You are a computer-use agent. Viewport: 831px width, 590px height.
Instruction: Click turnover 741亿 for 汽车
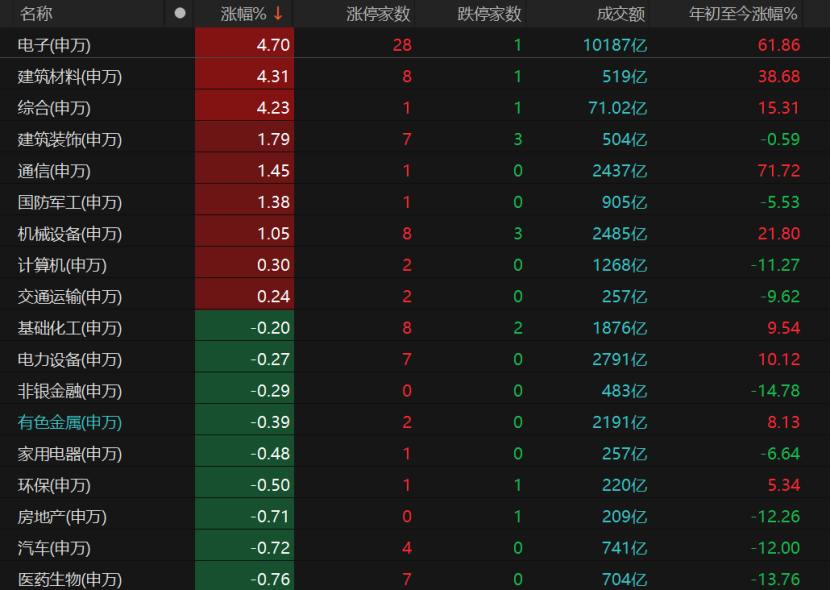click(x=624, y=548)
